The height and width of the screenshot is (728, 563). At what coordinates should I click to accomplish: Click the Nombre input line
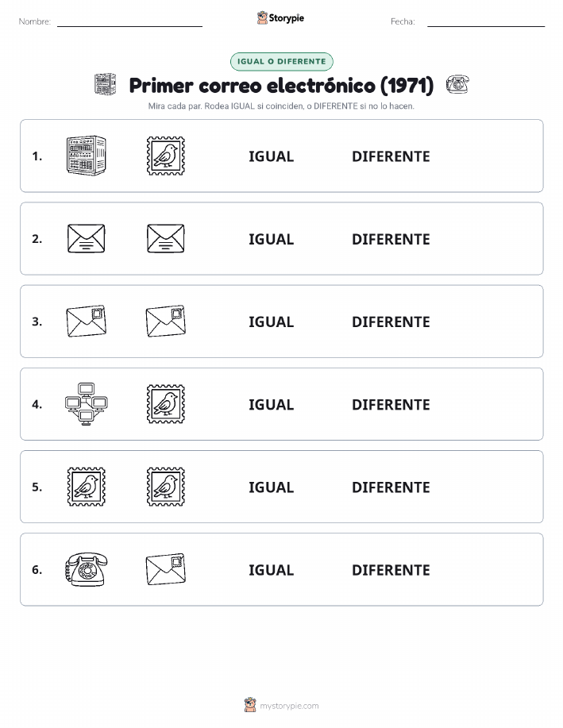point(129,22)
